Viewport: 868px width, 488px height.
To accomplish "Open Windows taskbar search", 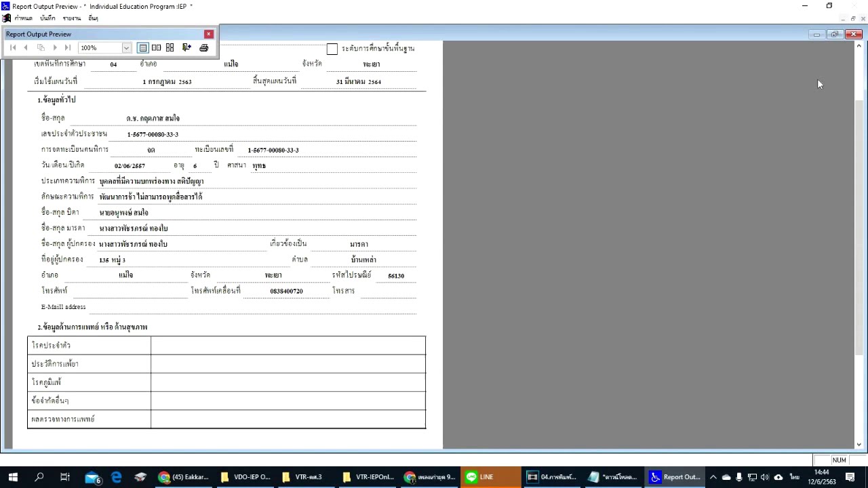I will [39, 477].
